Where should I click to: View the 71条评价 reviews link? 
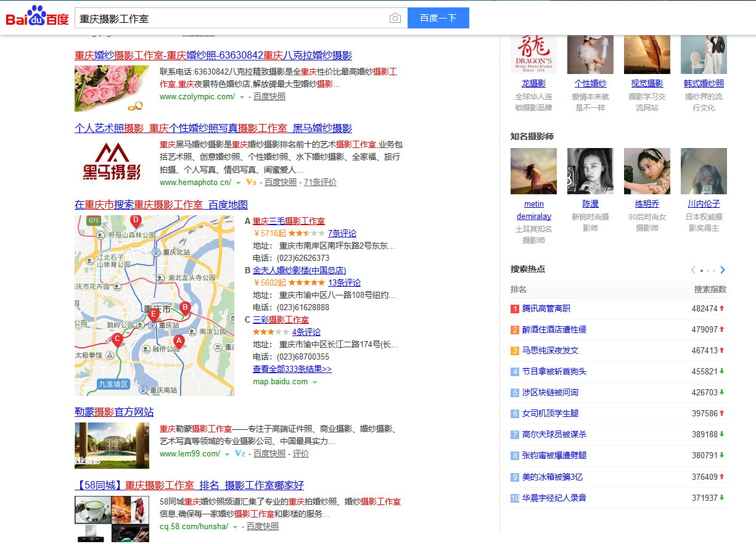point(320,182)
